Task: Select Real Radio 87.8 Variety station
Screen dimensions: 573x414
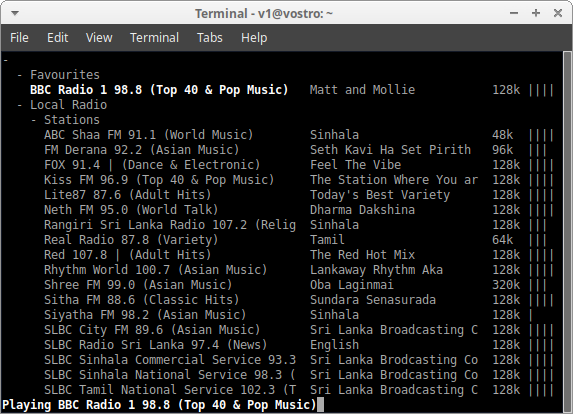Action: 131,240
